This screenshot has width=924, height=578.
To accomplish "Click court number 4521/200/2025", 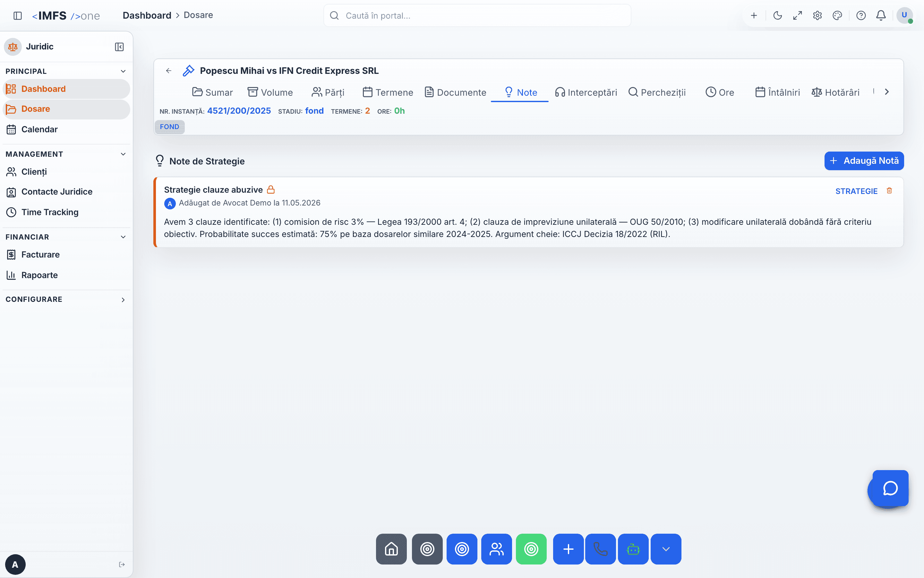I will pos(239,111).
